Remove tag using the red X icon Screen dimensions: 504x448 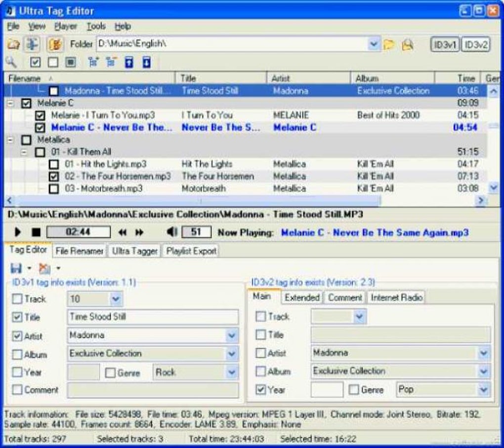point(45,269)
